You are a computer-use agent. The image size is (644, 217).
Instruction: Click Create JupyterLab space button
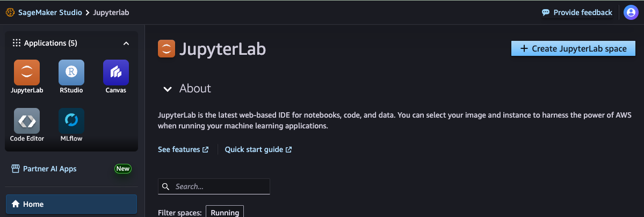[573, 48]
